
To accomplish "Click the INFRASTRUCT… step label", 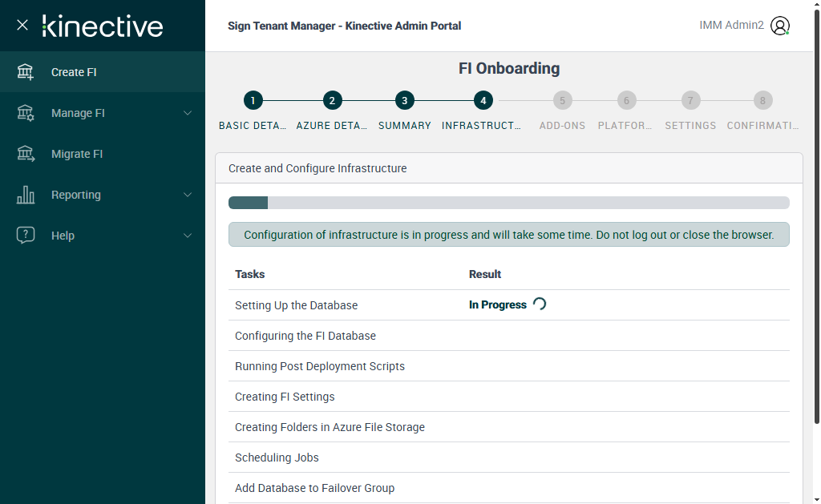I will pyautogui.click(x=481, y=126).
